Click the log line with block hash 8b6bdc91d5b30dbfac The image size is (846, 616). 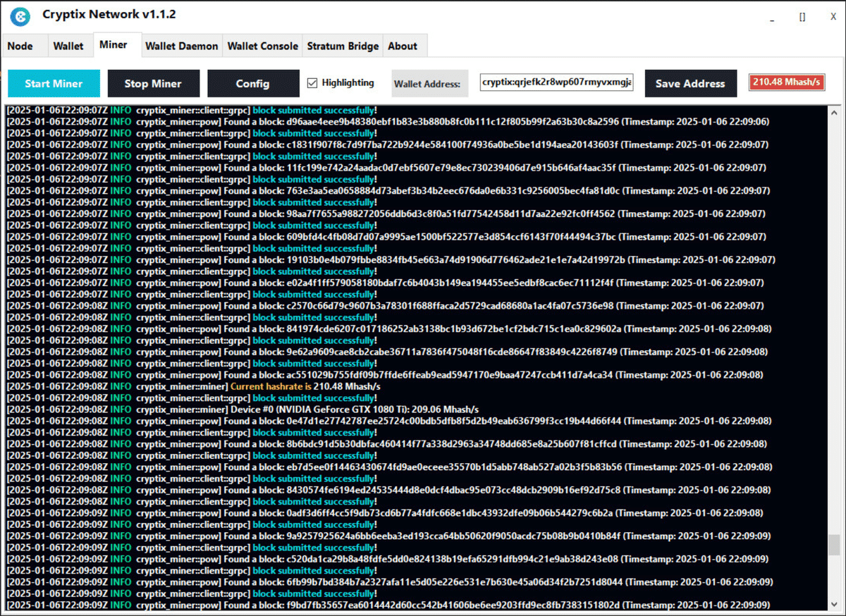(387, 444)
